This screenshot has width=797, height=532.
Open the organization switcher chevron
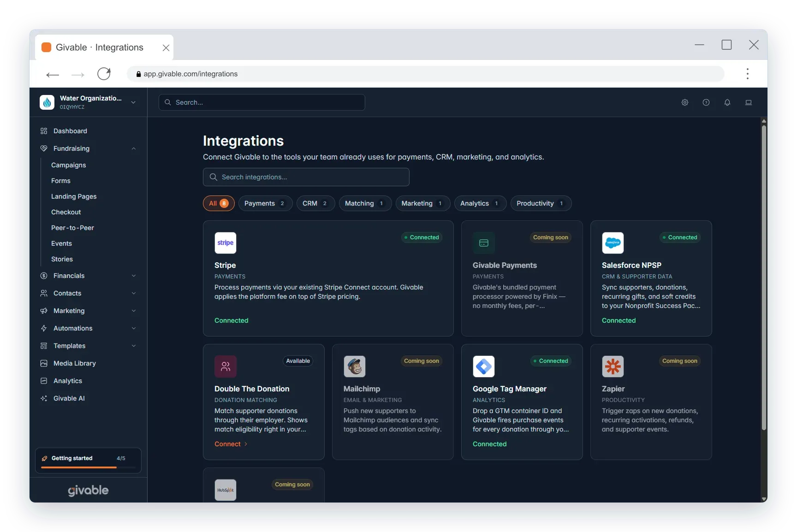point(133,102)
